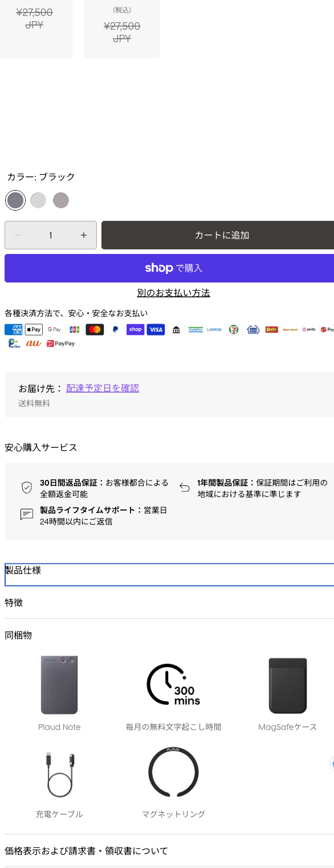The width and height of the screenshot is (334, 868).
Task: Click the Paidy payment icon
Action: click(309, 329)
